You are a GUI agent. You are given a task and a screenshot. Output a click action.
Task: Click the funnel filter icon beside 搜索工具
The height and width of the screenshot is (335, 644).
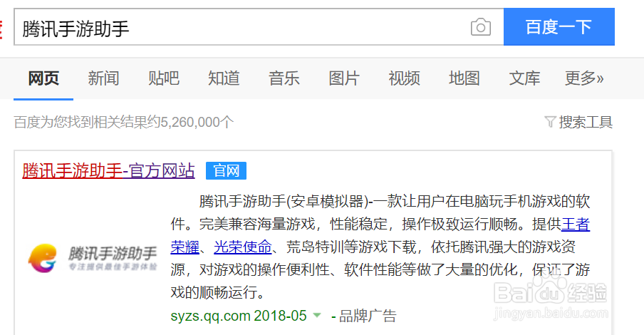pos(550,122)
